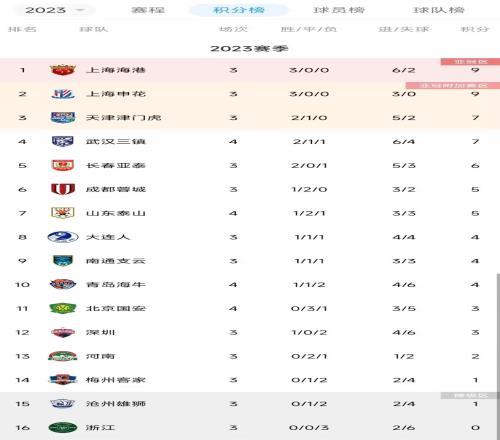Viewport: 500px width, 440px height.
Task: Open team name 沧州雄狮
Action: (116, 404)
